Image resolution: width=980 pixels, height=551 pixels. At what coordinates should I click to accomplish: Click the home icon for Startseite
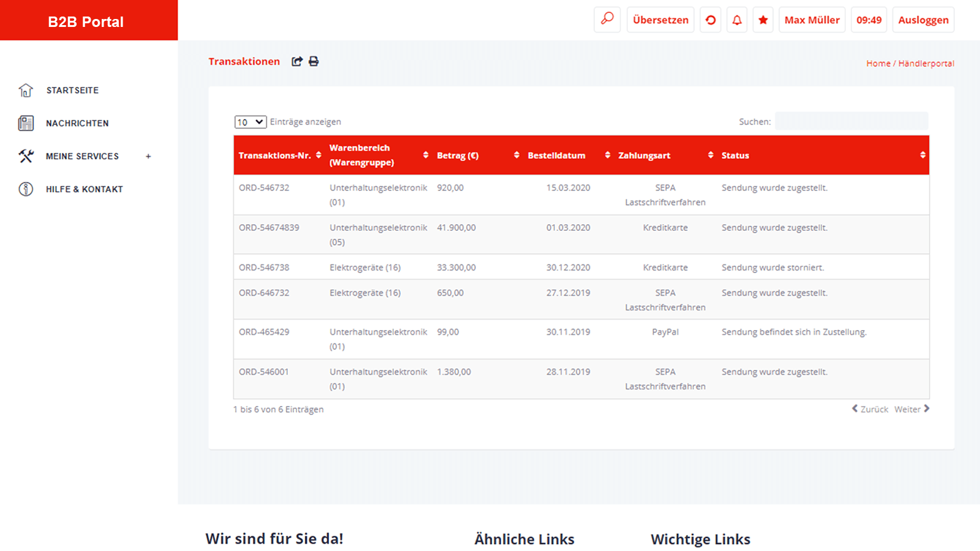(x=26, y=90)
